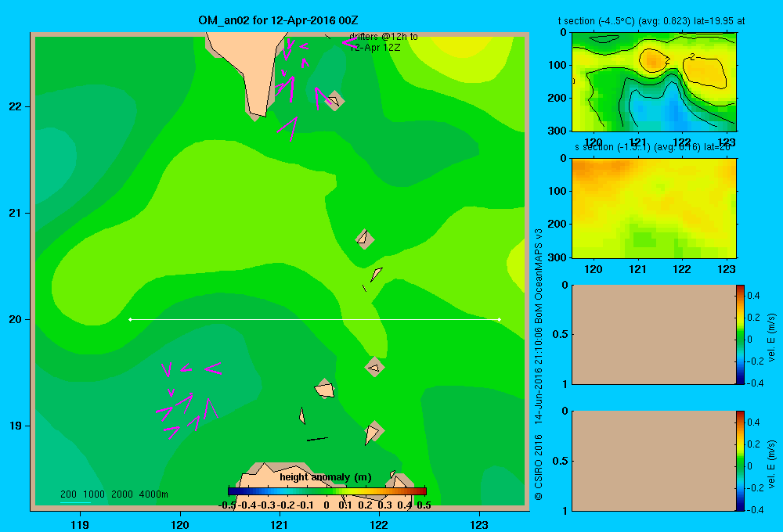The height and width of the screenshot is (532, 783).
Task: Click the left endpoint of the white section line
Action: 130,319
